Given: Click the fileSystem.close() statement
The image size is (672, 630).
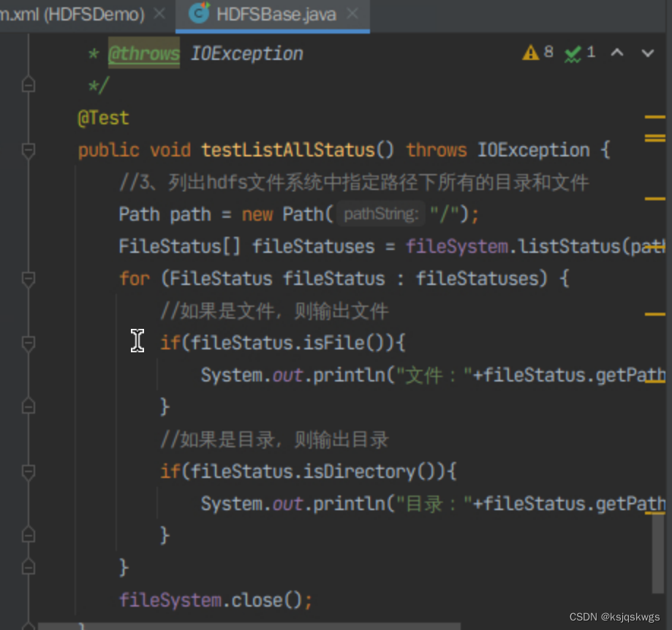Looking at the screenshot, I should click(212, 599).
